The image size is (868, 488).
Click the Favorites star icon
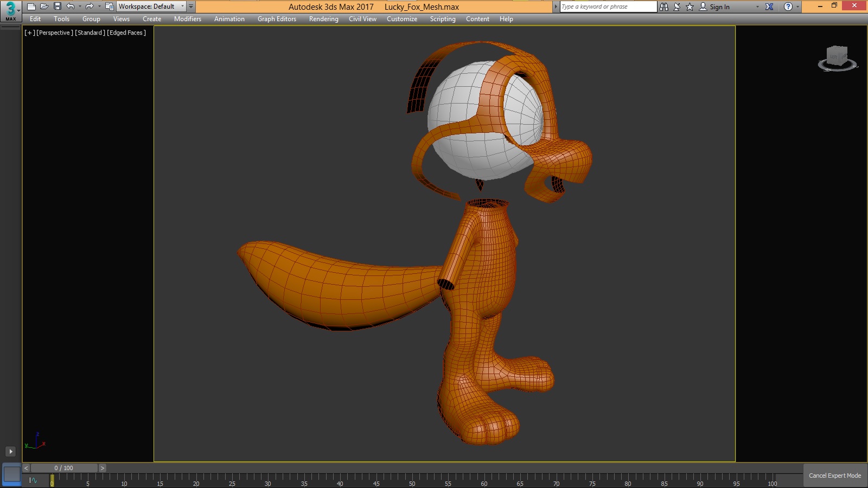(690, 7)
